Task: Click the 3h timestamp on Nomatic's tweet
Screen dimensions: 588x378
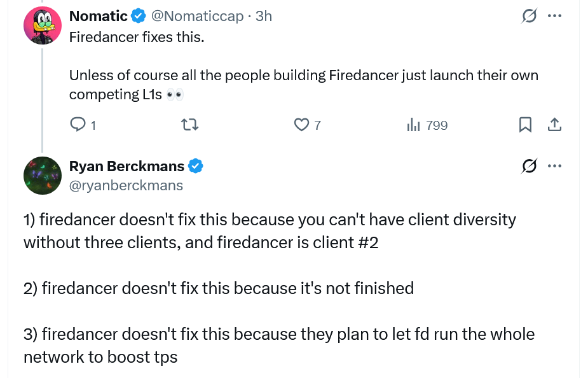Action: coord(264,16)
